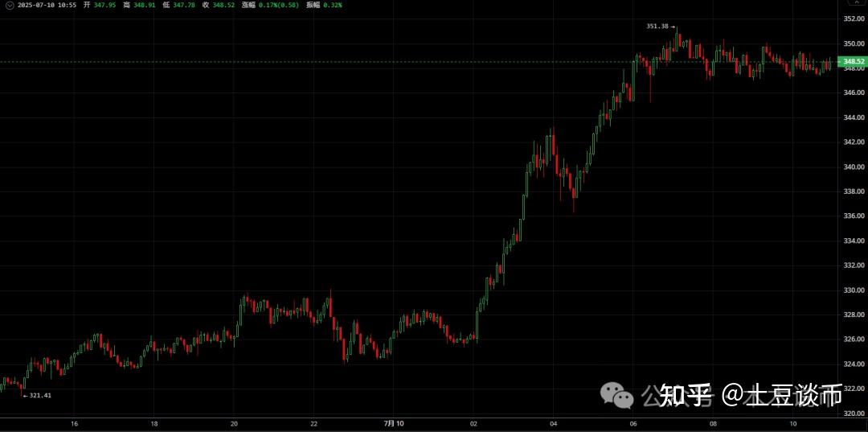Click the green 348.52 current price tag
Image resolution: width=868 pixels, height=432 pixels.
[x=854, y=61]
